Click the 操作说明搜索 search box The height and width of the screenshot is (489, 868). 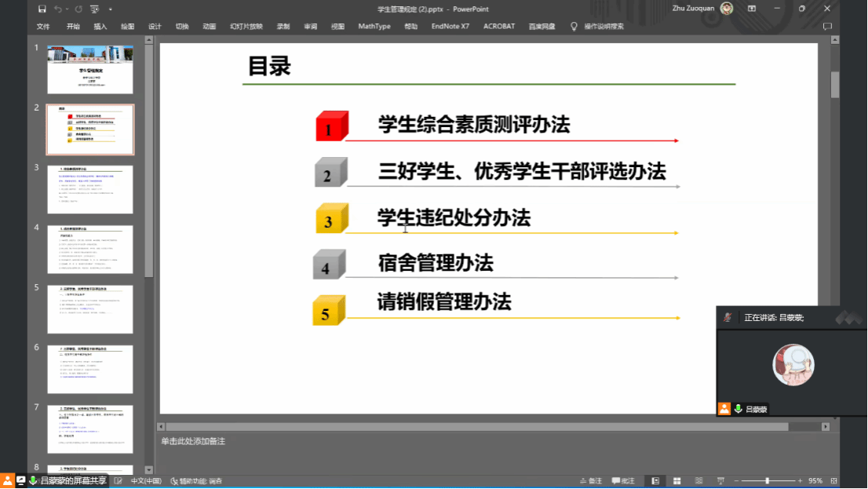[603, 26]
